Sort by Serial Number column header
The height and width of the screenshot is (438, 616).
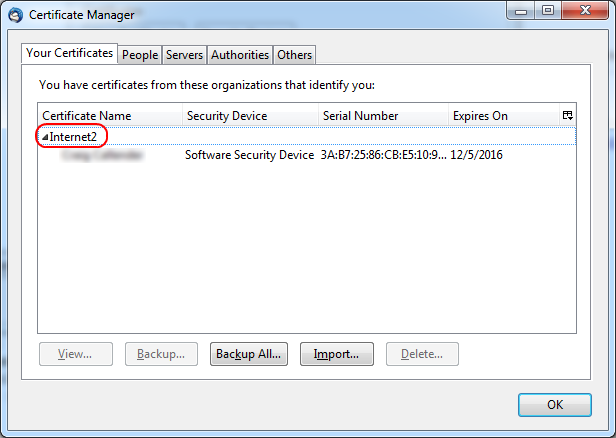click(x=383, y=116)
